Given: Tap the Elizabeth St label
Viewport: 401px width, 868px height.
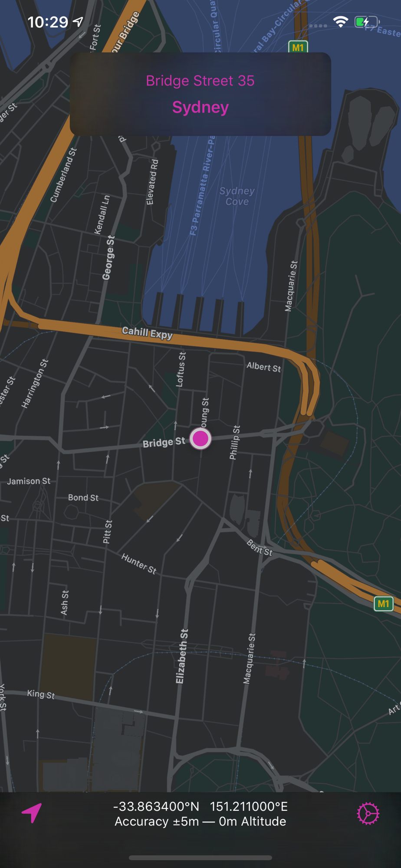Looking at the screenshot, I should coord(182,656).
